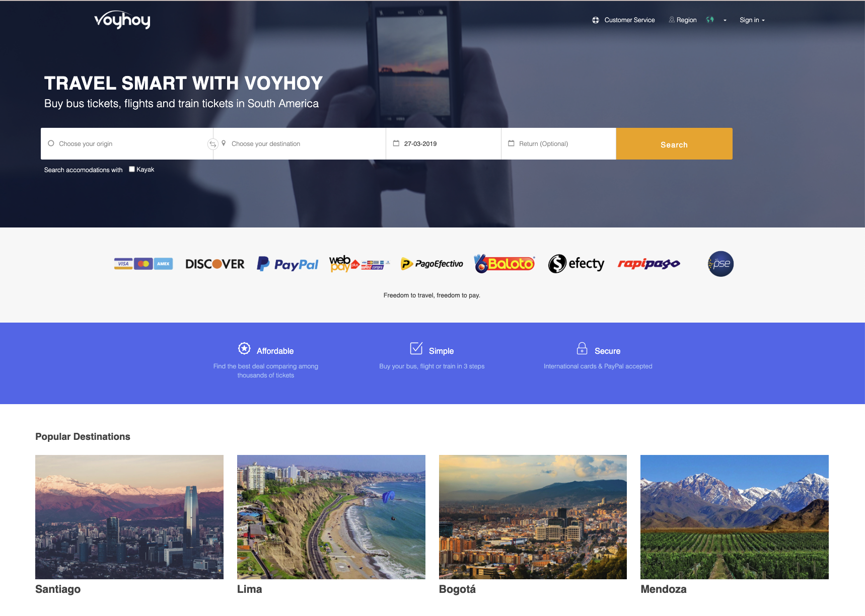Click the Baloto payment logo

(504, 264)
